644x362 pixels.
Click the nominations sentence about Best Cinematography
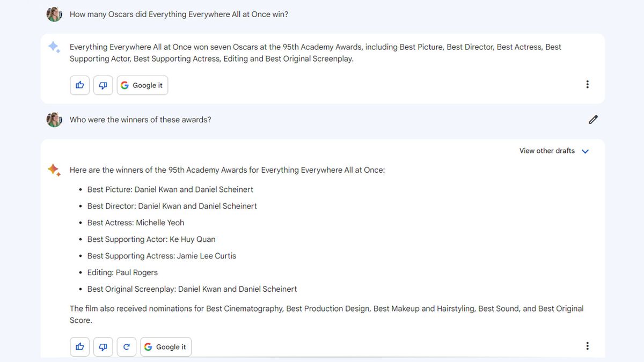click(326, 314)
